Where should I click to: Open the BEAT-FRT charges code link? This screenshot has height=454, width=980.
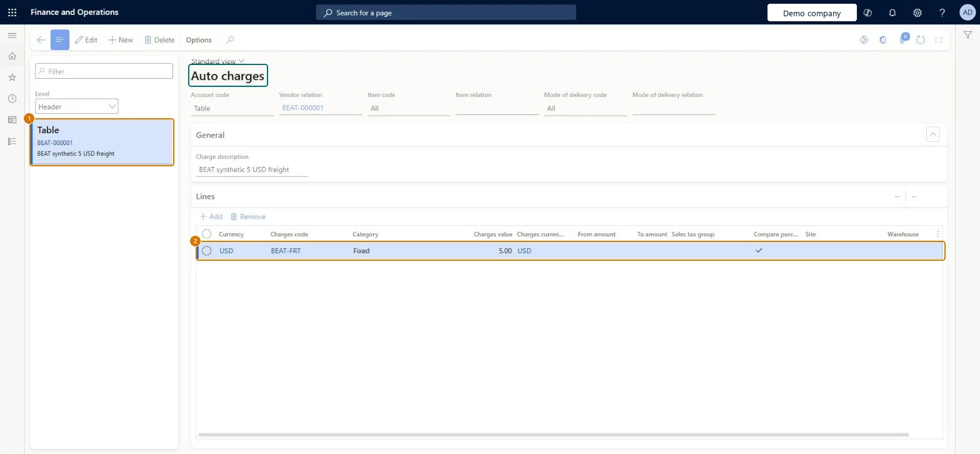(286, 251)
